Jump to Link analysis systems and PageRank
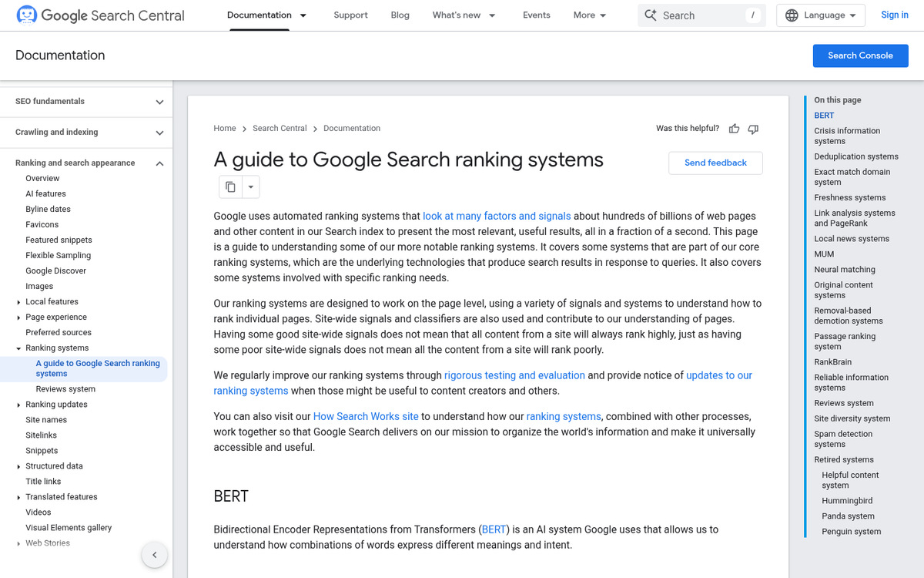Image resolution: width=924 pixels, height=578 pixels. (x=855, y=218)
